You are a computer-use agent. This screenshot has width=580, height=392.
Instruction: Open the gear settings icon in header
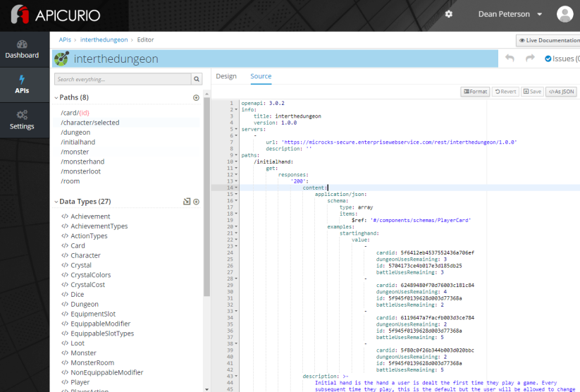(x=449, y=14)
